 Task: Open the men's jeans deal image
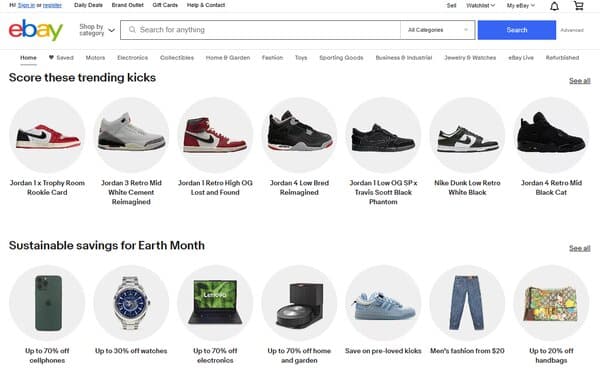[467, 303]
